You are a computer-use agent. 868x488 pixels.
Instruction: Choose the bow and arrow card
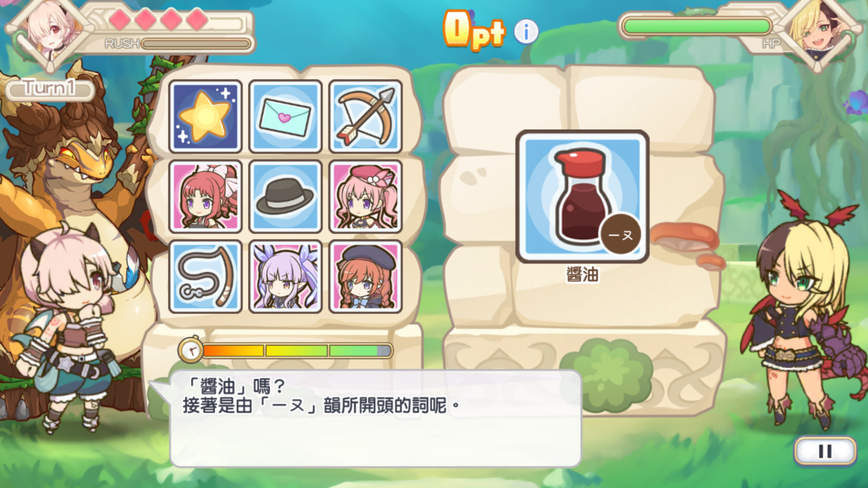pyautogui.click(x=365, y=116)
